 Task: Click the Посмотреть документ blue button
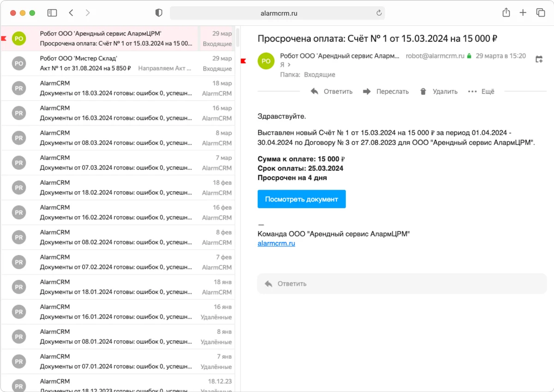(x=301, y=199)
